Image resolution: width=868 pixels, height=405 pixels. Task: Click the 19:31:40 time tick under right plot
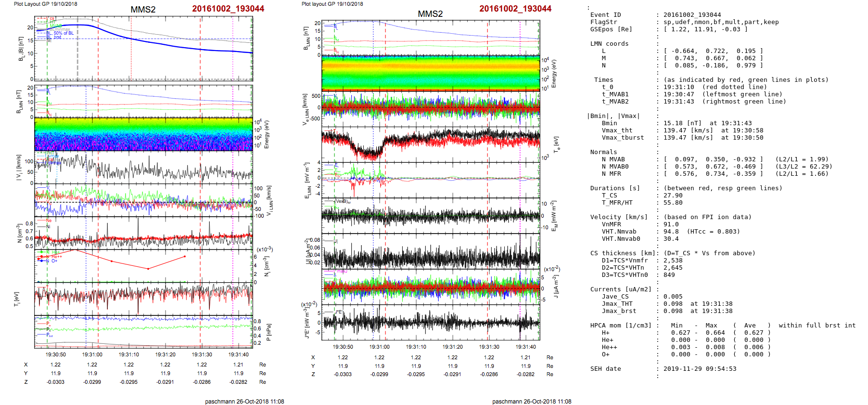(x=525, y=347)
